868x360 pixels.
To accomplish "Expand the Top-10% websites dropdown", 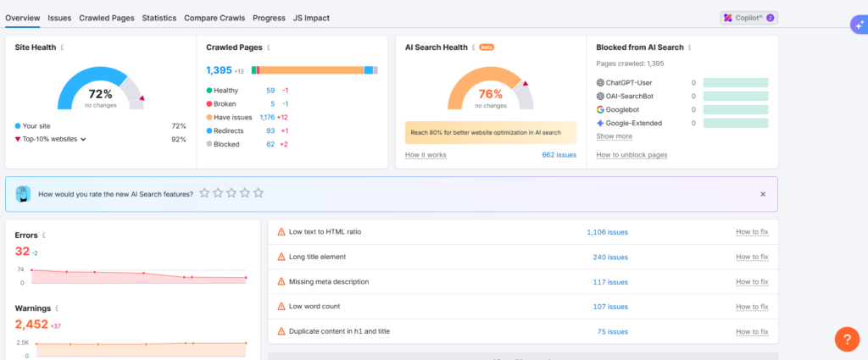I will click(83, 139).
